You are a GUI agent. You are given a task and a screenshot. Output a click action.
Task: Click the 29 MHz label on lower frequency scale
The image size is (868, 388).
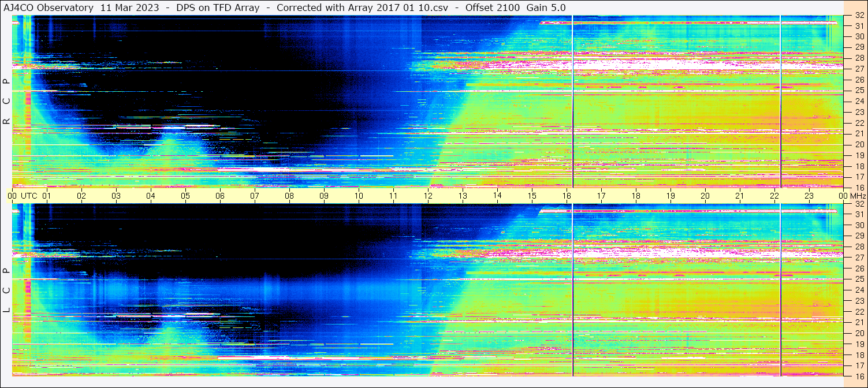coord(859,236)
